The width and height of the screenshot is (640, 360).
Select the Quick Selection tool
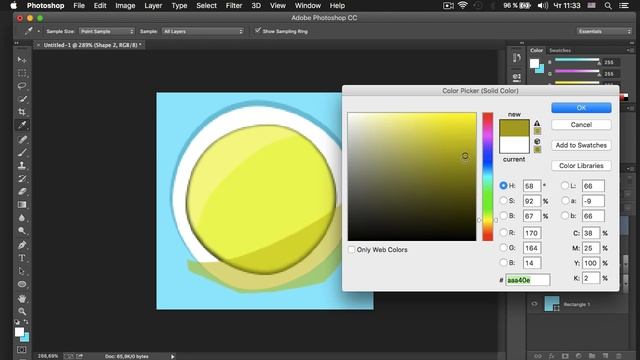point(22,99)
